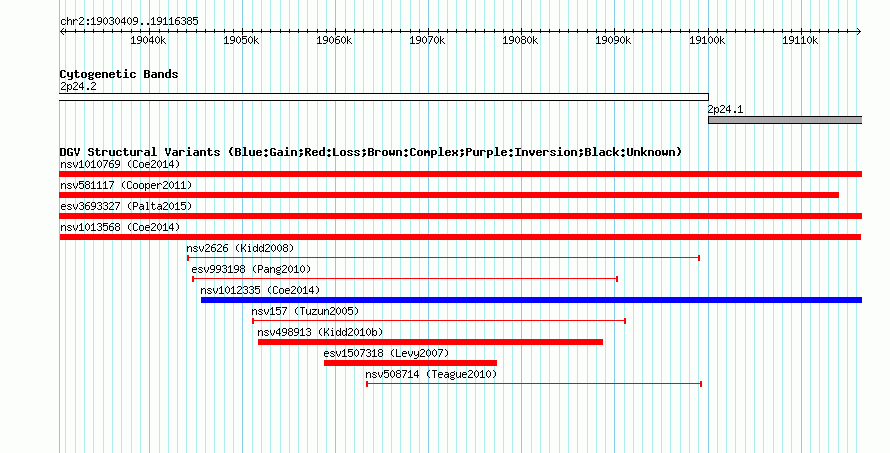Click the nsv1013568 (Coe2014) loss bar
The height and width of the screenshot is (453, 890).
coord(460,237)
